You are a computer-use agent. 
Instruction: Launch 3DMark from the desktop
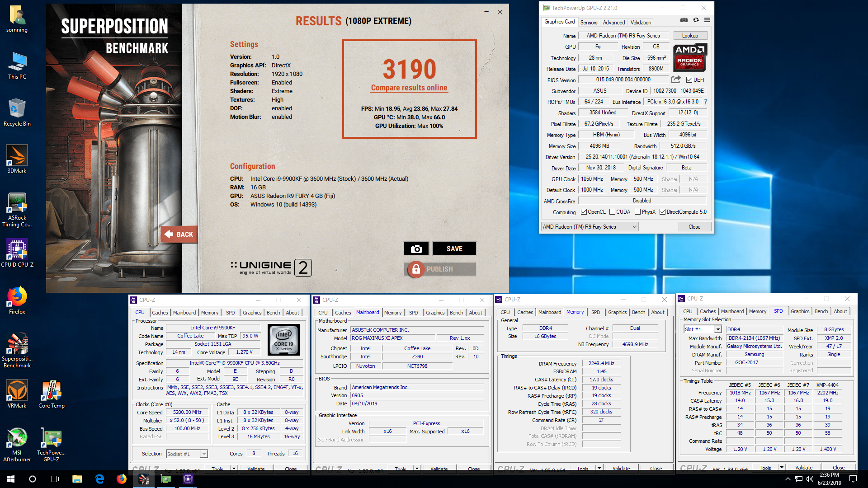click(17, 160)
